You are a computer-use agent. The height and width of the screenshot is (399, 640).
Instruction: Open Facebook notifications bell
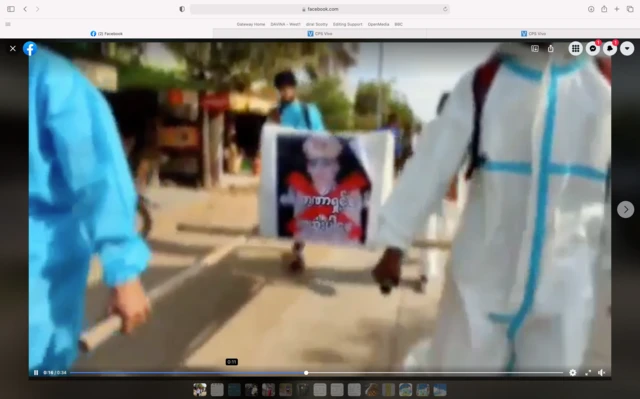pyautogui.click(x=610, y=49)
